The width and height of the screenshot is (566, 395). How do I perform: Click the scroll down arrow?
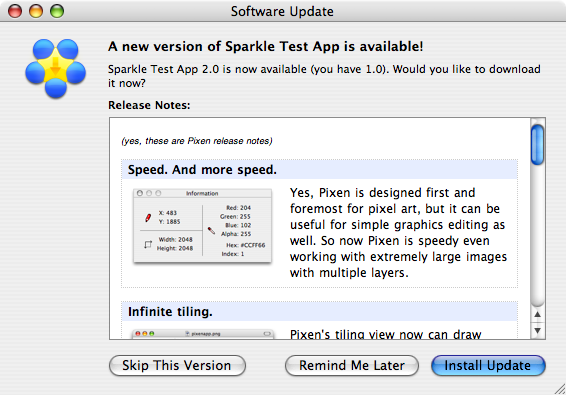(x=537, y=330)
